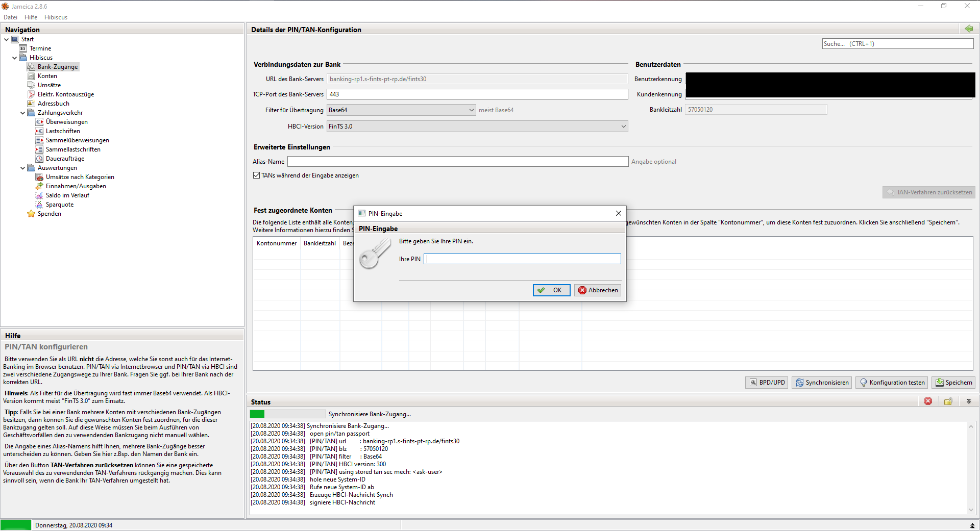Viewport: 980px width, 531px height.
Task: Select the Daueraufträge clock icon
Action: tap(39, 159)
